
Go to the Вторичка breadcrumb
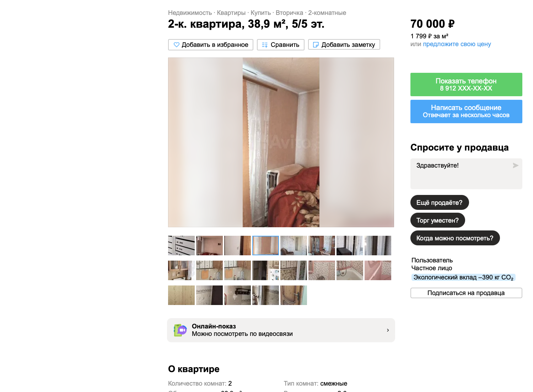coord(289,13)
